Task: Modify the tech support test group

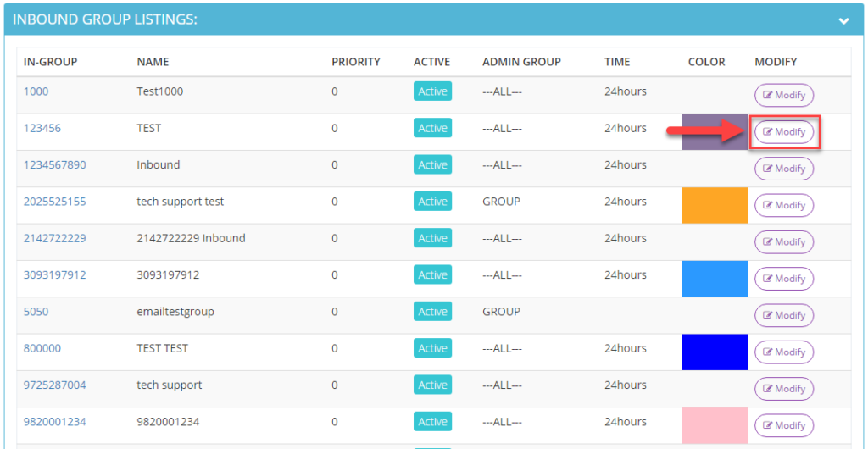Action: 784,205
